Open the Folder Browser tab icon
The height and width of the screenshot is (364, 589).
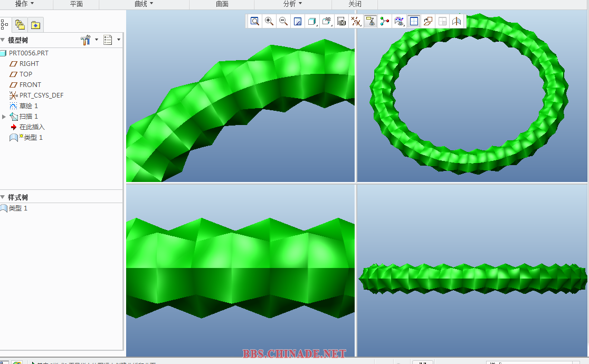(x=20, y=24)
